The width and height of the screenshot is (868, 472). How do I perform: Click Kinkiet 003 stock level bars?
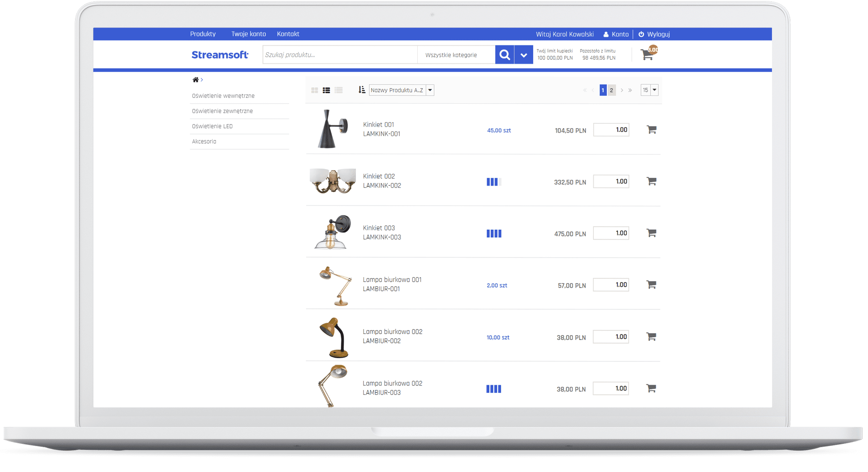tap(494, 234)
